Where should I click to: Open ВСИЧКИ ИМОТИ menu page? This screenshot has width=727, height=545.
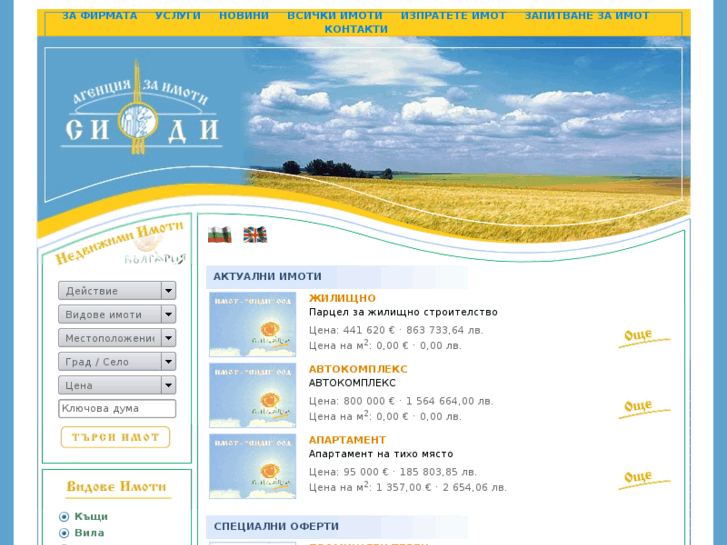[335, 16]
